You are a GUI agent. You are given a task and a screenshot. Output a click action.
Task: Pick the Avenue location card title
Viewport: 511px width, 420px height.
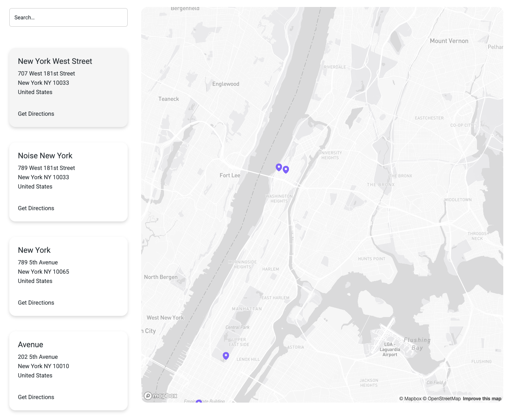pyautogui.click(x=31, y=345)
